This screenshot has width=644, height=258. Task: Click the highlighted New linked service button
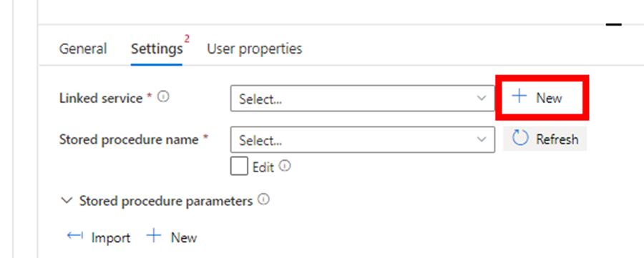(x=542, y=98)
